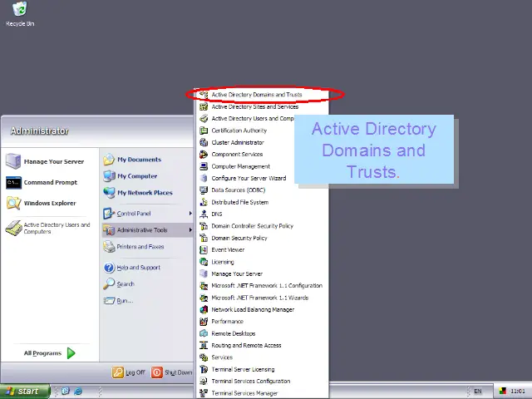Click the EN language indicator
Image resolution: width=532 pixels, height=399 pixels.
(x=478, y=392)
